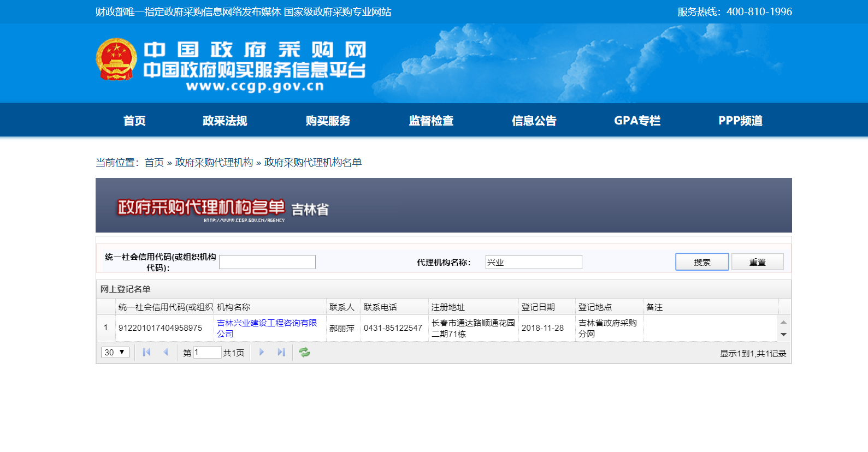Screen dimensions: 868x452
Task: Go to first page of results
Action: coord(146,353)
